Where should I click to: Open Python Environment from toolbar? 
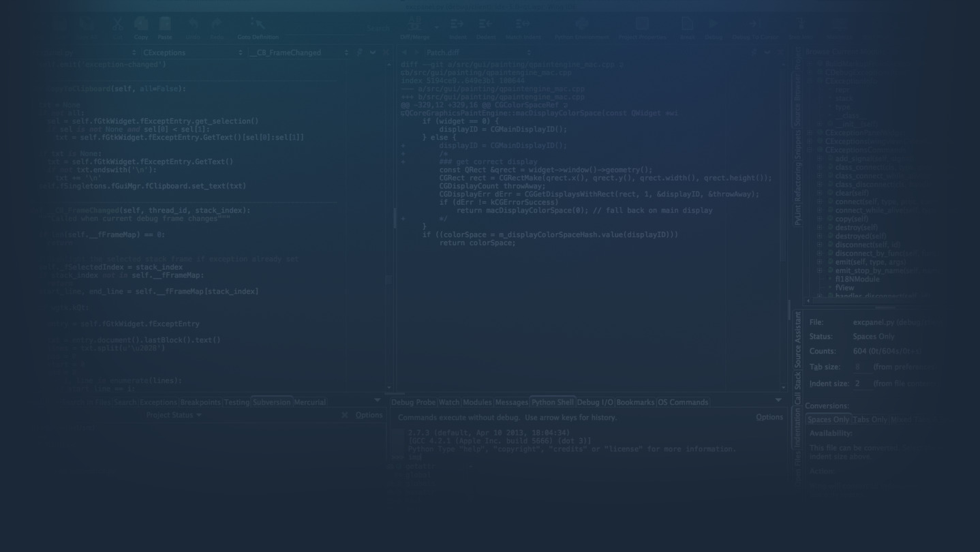coord(581,26)
